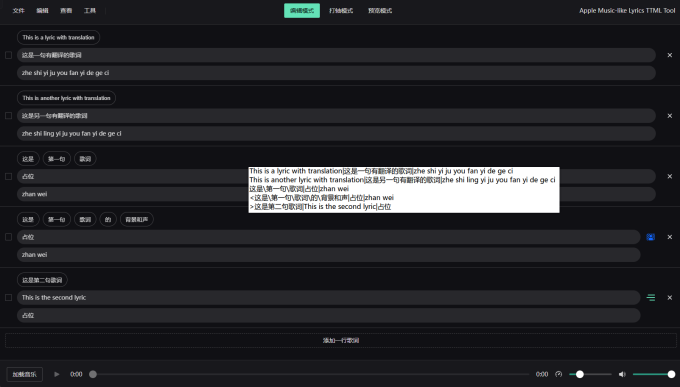Open the 工具 menu
This screenshot has width=680, height=387.
click(x=90, y=11)
